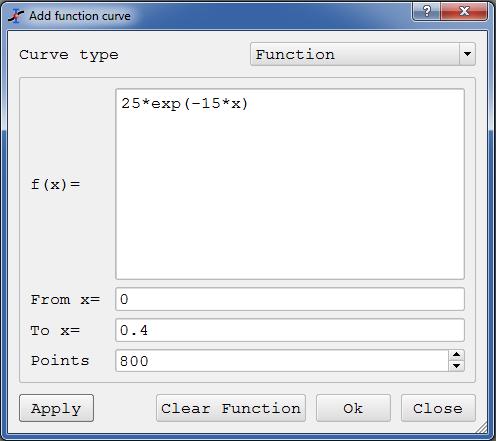Viewport: 496px width, 441px height.
Task: Click the resize grip in dialog corner
Action: pyautogui.click(x=481, y=427)
